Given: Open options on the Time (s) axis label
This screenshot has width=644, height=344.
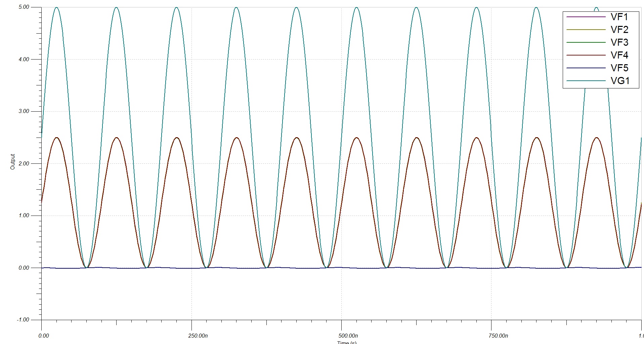Looking at the screenshot, I should (346, 342).
